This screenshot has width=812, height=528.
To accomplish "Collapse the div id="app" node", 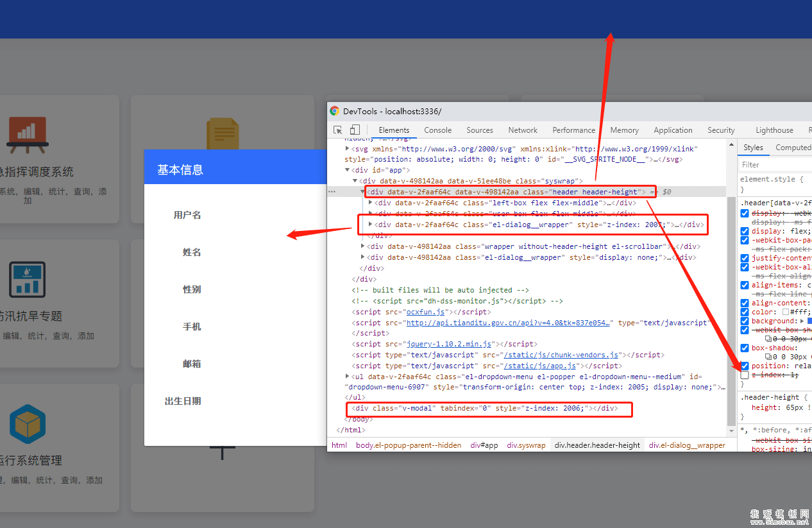I will click(x=348, y=170).
